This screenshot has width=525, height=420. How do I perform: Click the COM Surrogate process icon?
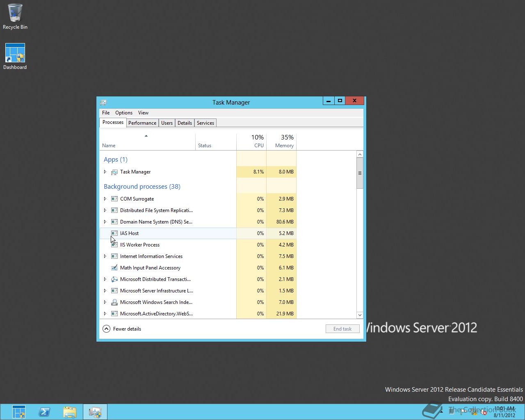pyautogui.click(x=114, y=199)
